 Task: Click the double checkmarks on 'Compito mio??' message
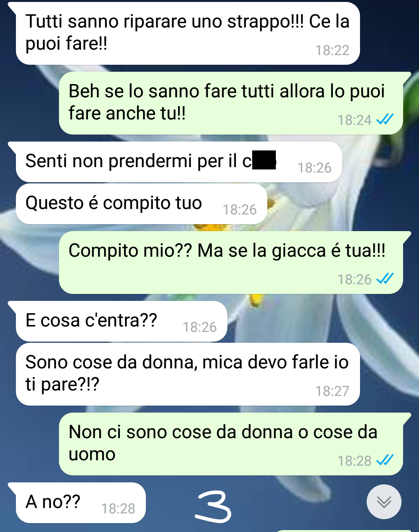pos(385,278)
